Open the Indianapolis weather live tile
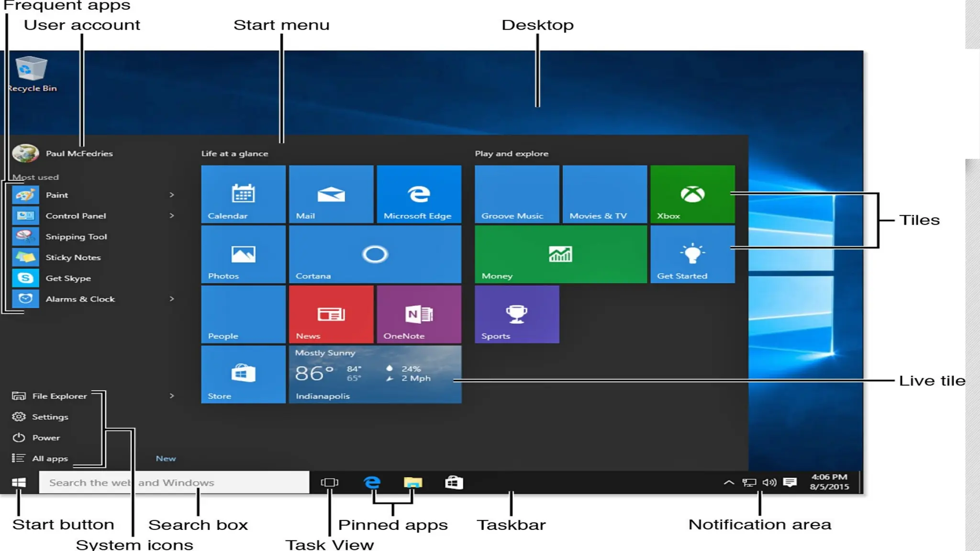Screen dimensions: 980x551 pos(375,375)
